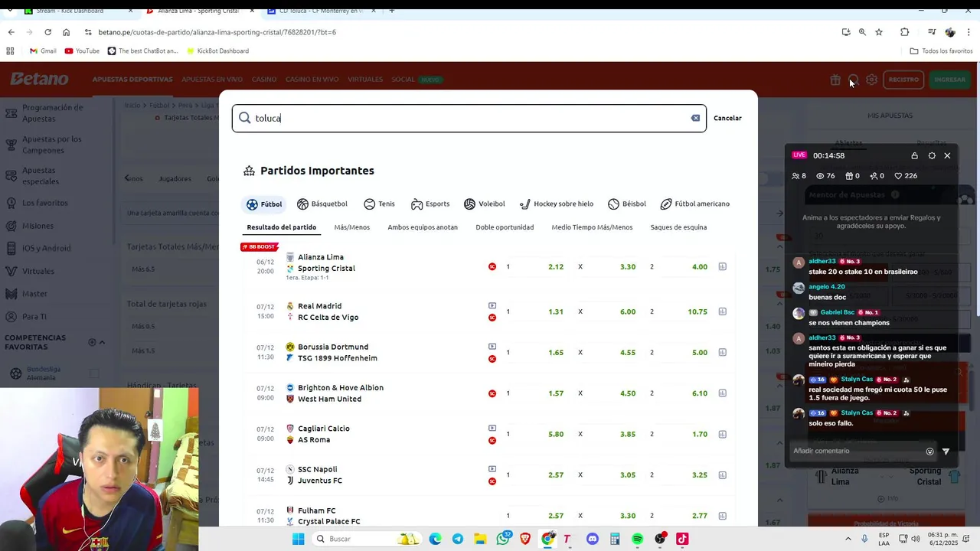Click odds 5.00 for Hoffenheim win
The height and width of the screenshot is (551, 980).
[x=700, y=353]
